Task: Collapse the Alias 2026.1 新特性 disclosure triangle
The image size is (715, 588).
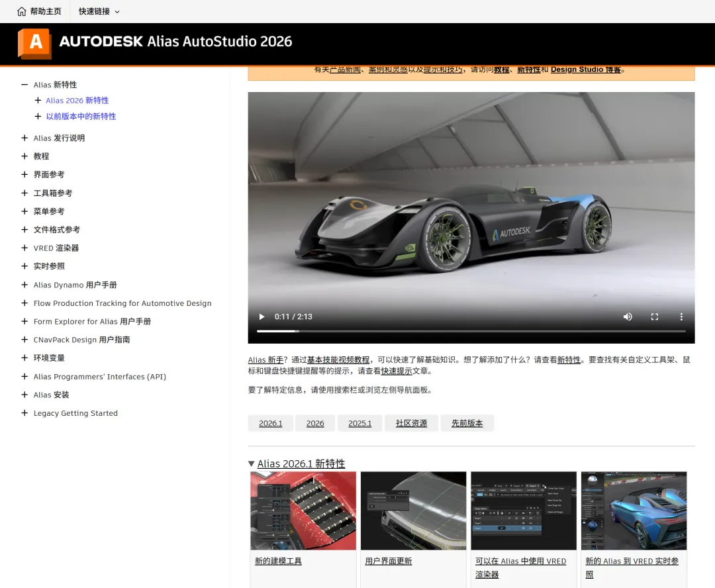Action: click(x=252, y=464)
